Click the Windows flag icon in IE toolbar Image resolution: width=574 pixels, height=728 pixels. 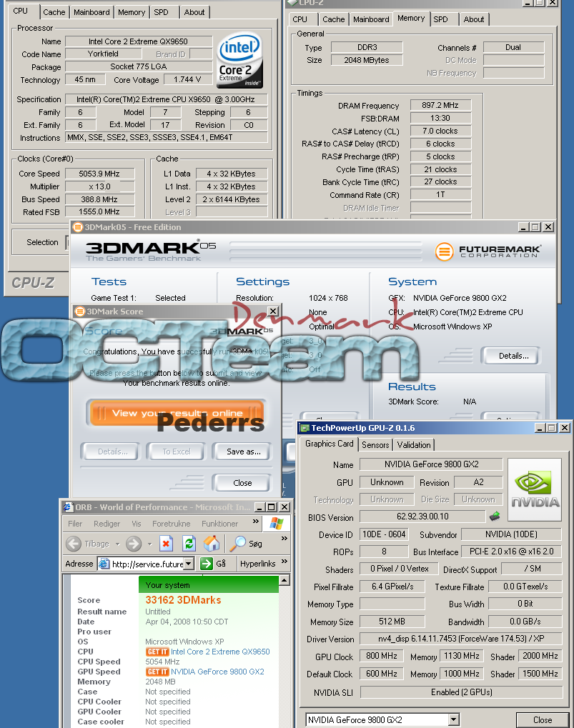tap(277, 524)
